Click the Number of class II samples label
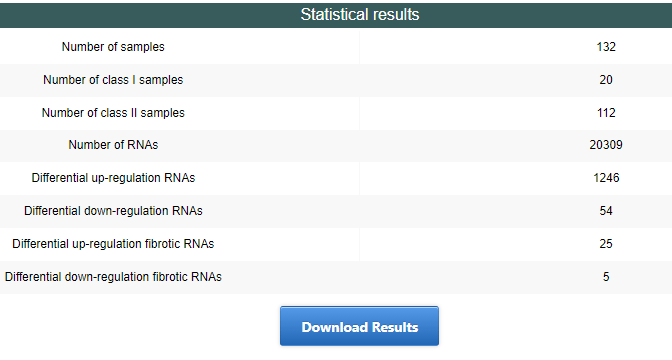This screenshot has height=360, width=672. (113, 113)
